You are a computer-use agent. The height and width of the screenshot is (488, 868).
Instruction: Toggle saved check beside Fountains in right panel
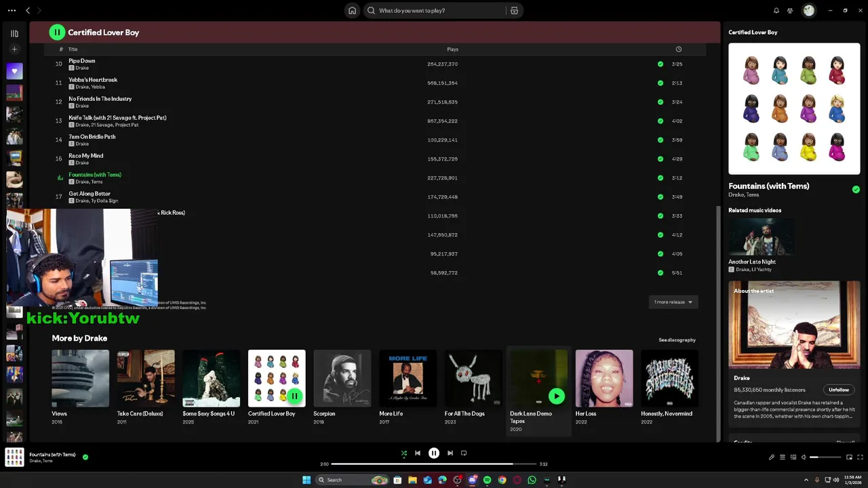856,190
